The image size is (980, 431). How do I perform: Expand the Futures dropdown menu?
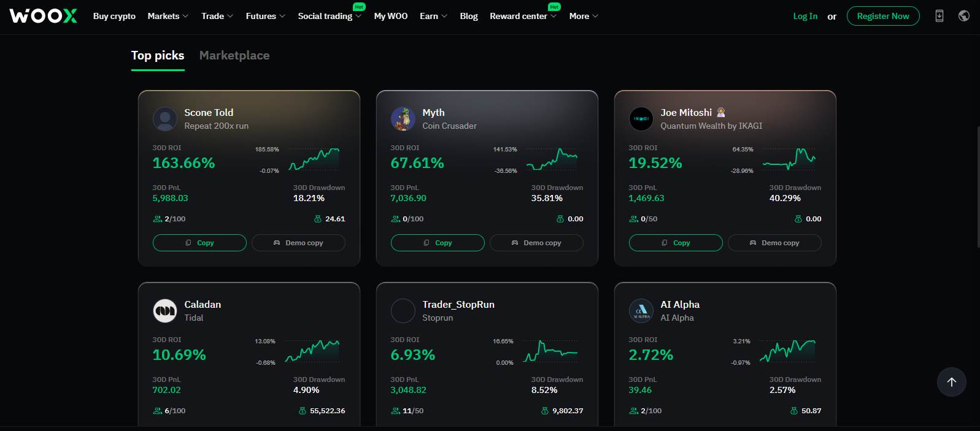pos(265,16)
